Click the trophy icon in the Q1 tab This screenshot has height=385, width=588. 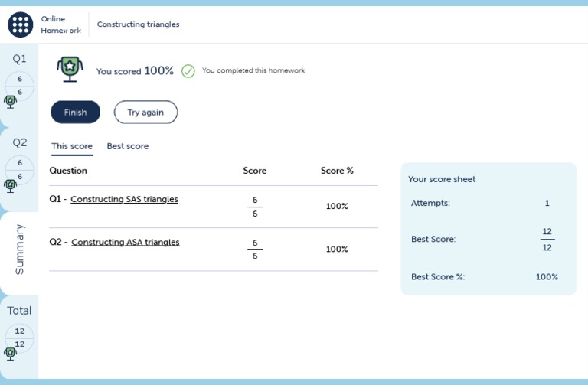click(10, 100)
